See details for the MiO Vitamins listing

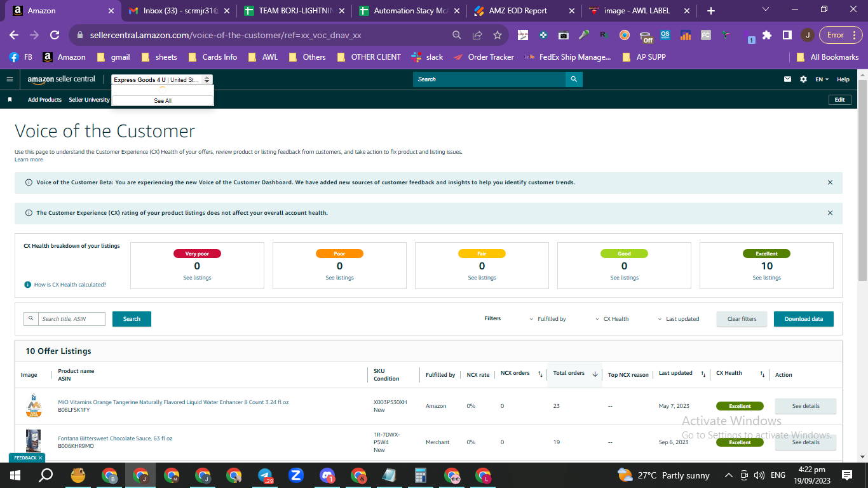pos(805,406)
